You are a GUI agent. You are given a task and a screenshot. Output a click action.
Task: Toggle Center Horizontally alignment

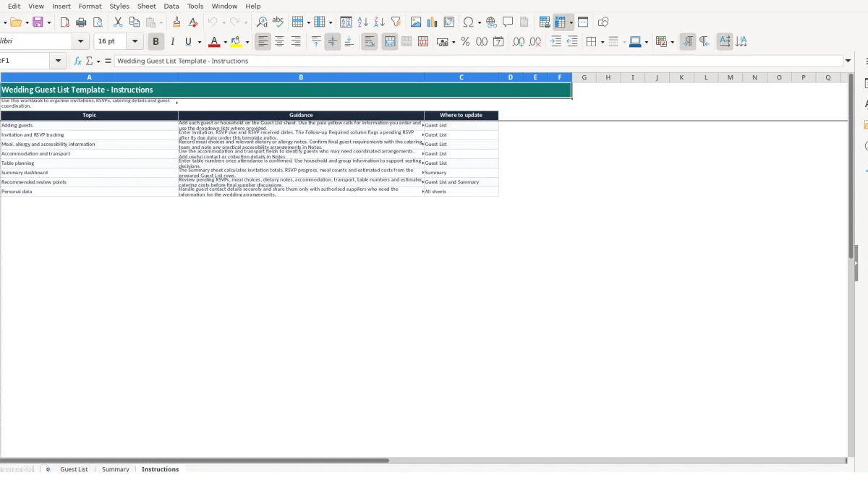(x=279, y=42)
